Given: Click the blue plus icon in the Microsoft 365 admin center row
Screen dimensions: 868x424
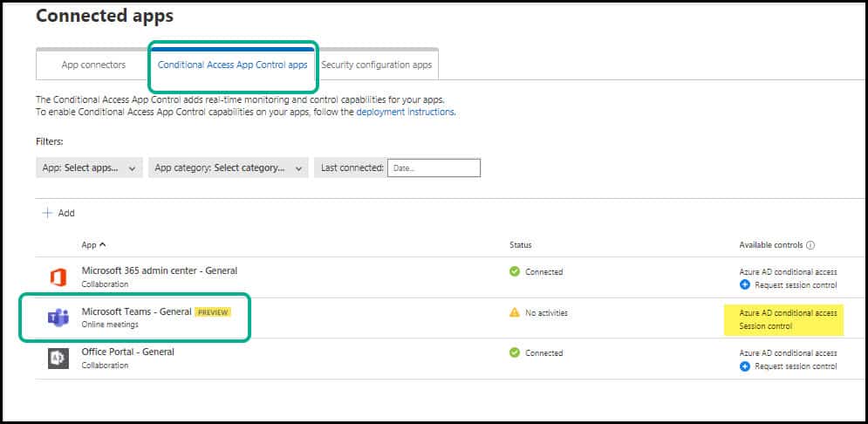Looking at the screenshot, I should (744, 285).
